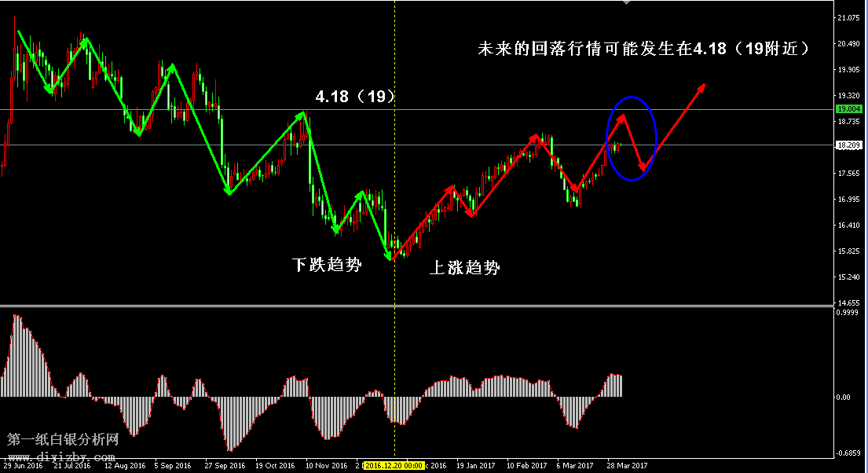Screen dimensions: 868x473
Task: Select the white 18.209 current price tag
Action: point(848,145)
